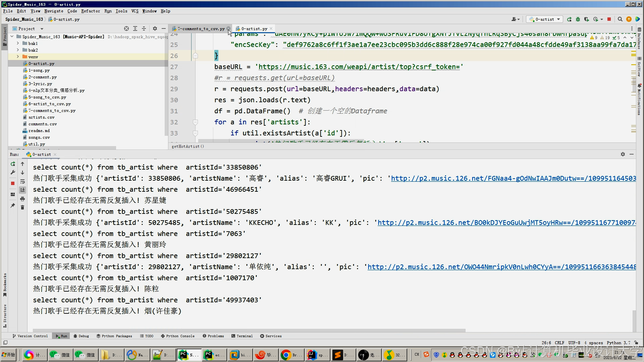This screenshot has height=362, width=644.
Task: Toggle scroll to end in console
Action: click(22, 190)
